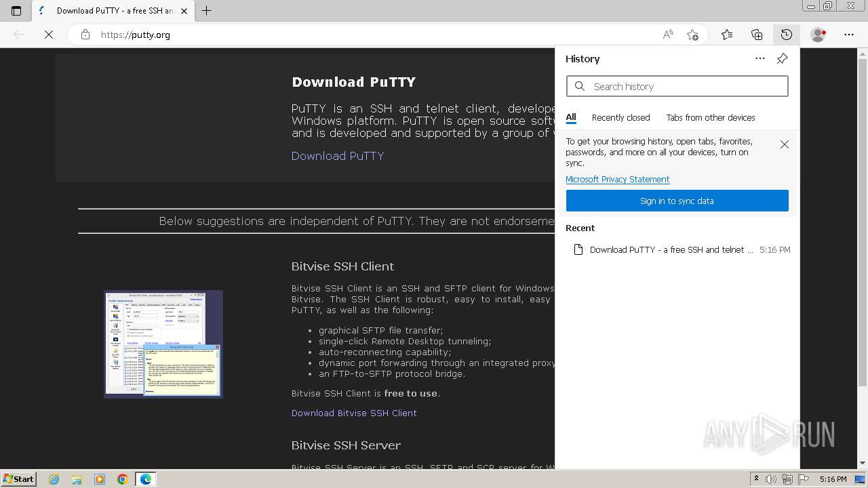Open the Read aloud icon

tap(668, 35)
